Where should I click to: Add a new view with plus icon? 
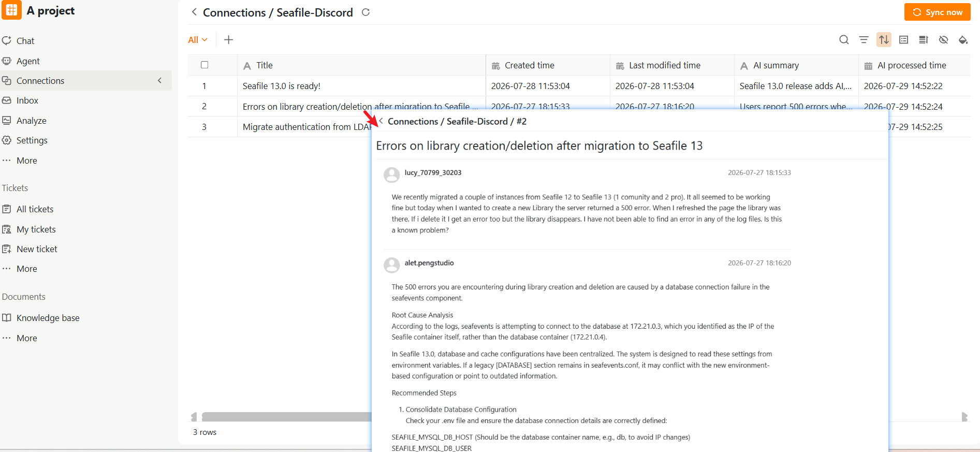[x=228, y=40]
